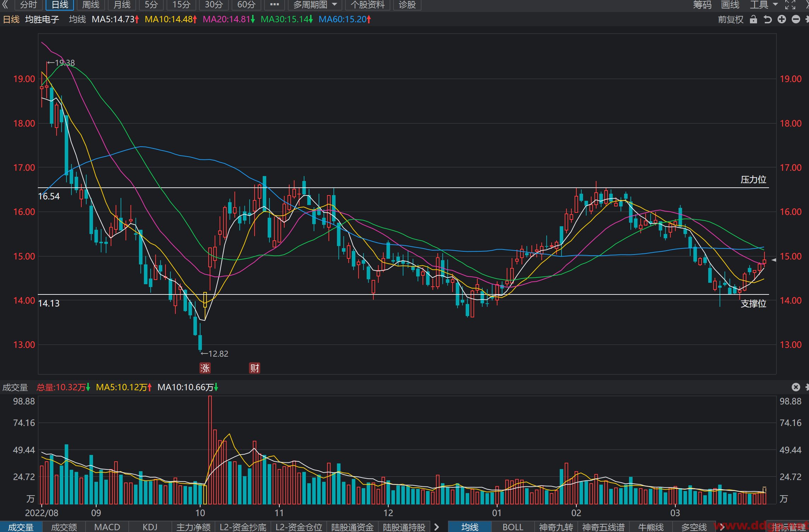Click the undo arrow icon

768,19
